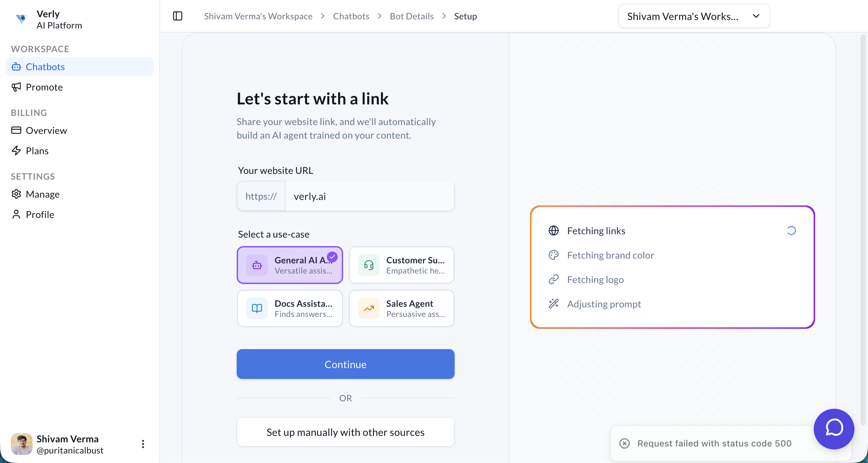Click the globe icon beside Fetching links
Viewport: 868px width, 463px height.
click(x=554, y=231)
